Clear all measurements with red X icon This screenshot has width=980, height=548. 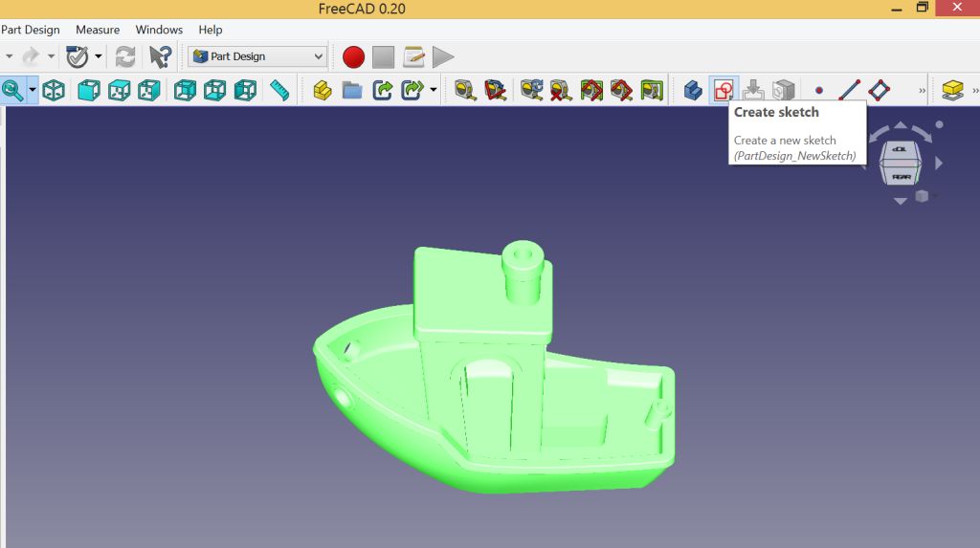561,91
